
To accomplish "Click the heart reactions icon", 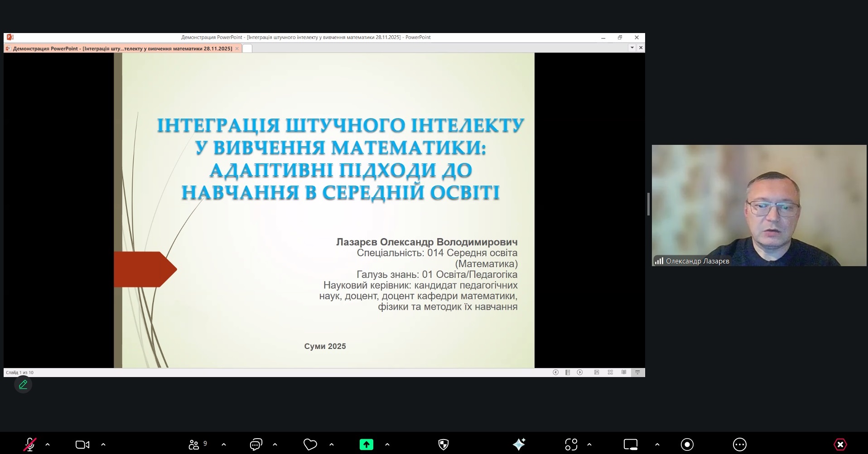I will (310, 444).
